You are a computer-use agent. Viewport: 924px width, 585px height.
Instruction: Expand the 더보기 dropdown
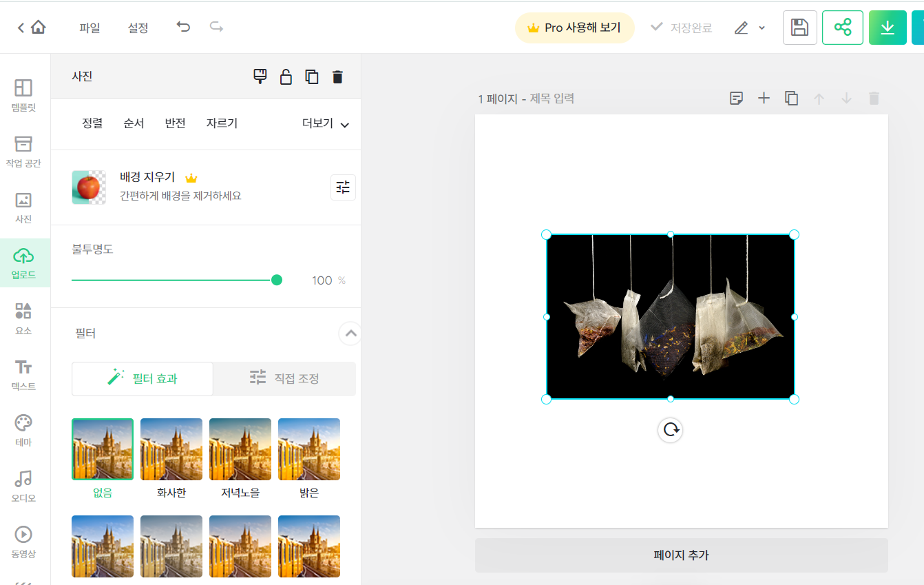326,124
